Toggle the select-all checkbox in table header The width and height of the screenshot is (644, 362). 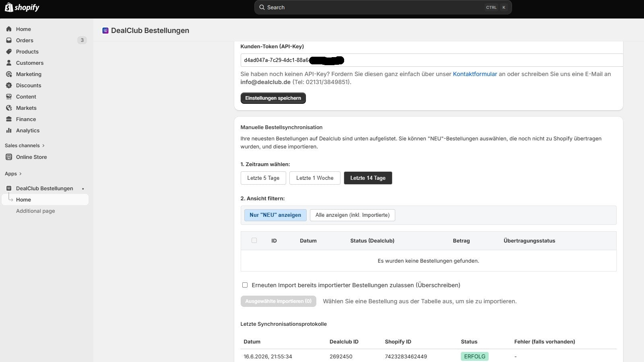[x=254, y=241]
